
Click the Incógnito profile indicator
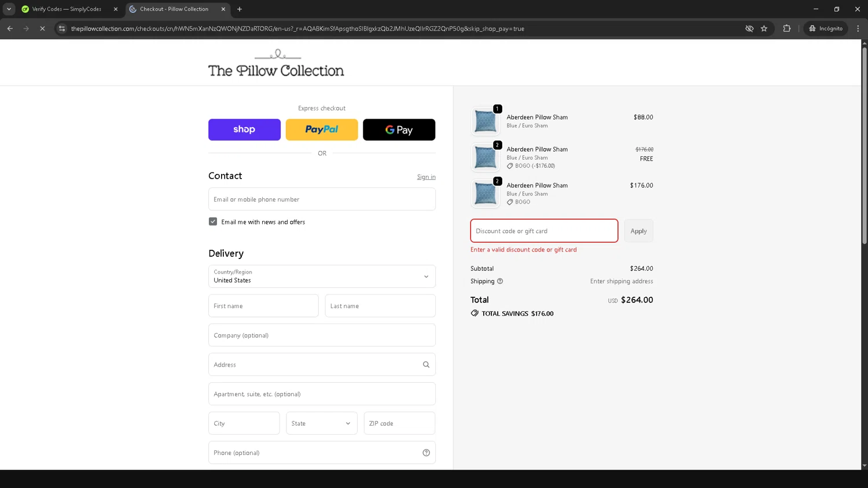point(826,28)
